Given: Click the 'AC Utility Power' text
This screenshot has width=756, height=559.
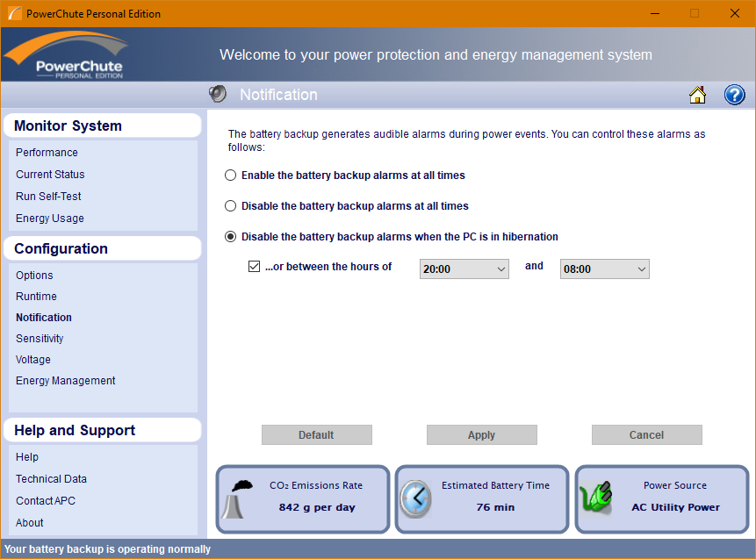Looking at the screenshot, I should click(675, 507).
